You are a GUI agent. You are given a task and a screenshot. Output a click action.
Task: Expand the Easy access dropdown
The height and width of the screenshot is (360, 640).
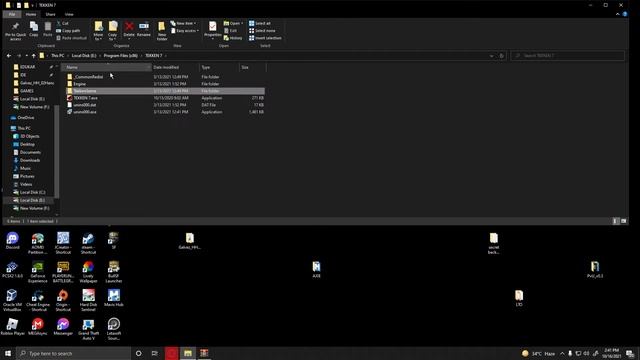click(x=185, y=31)
